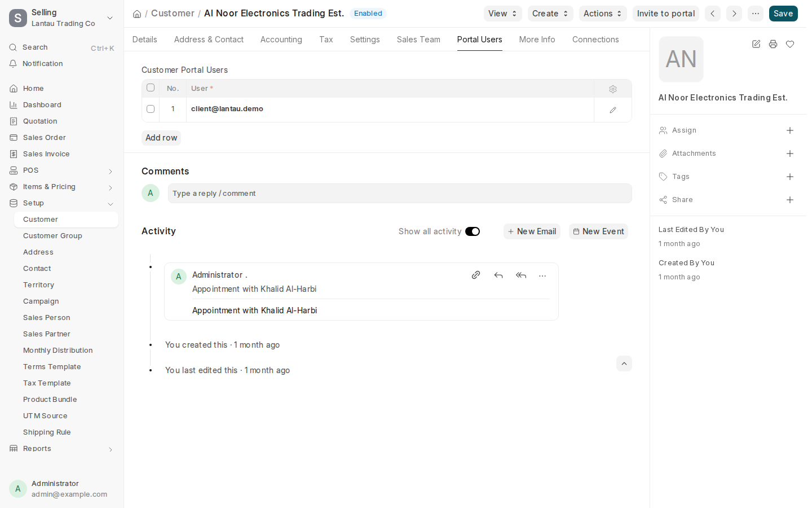Image resolution: width=812 pixels, height=508 pixels.
Task: Open the table settings gear icon
Action: [x=613, y=89]
